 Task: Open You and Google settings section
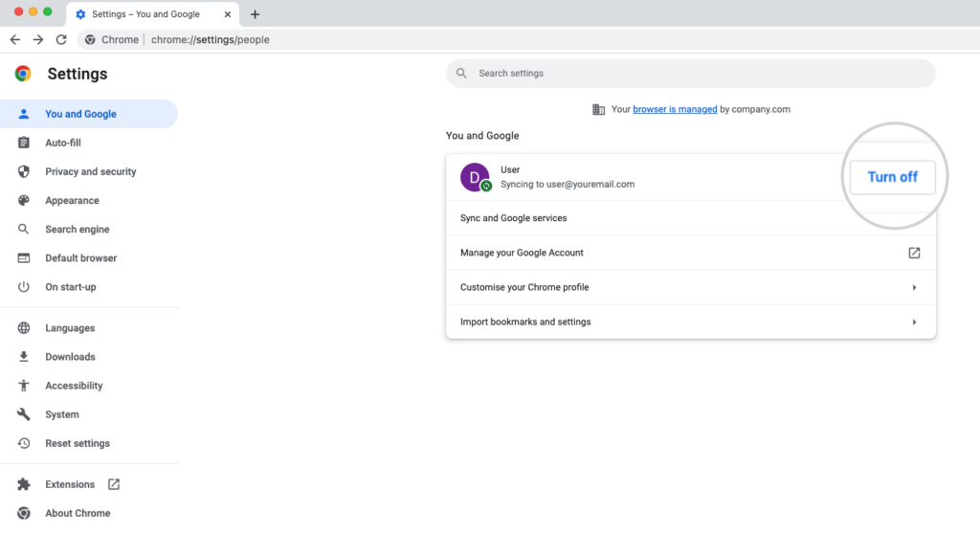89,114
